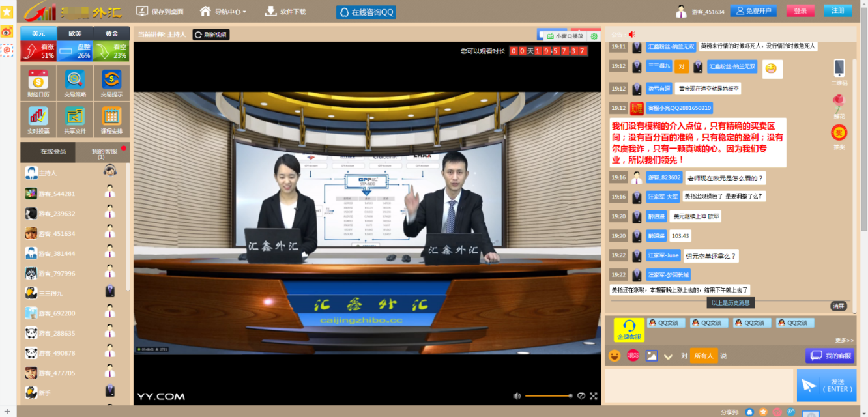Click the member list scrollbar
Viewport: 868px width, 417px height.
(x=128, y=228)
